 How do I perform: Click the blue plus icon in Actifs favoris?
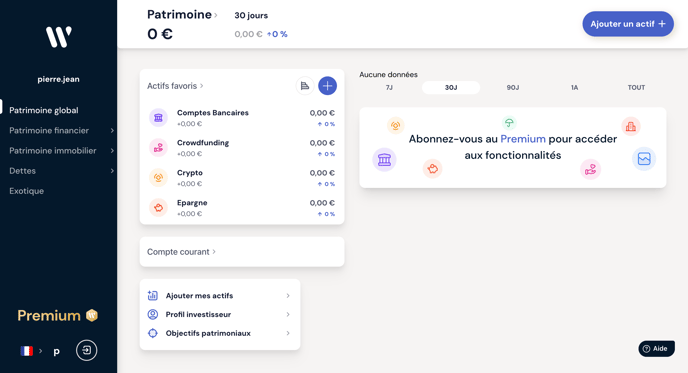pos(327,86)
